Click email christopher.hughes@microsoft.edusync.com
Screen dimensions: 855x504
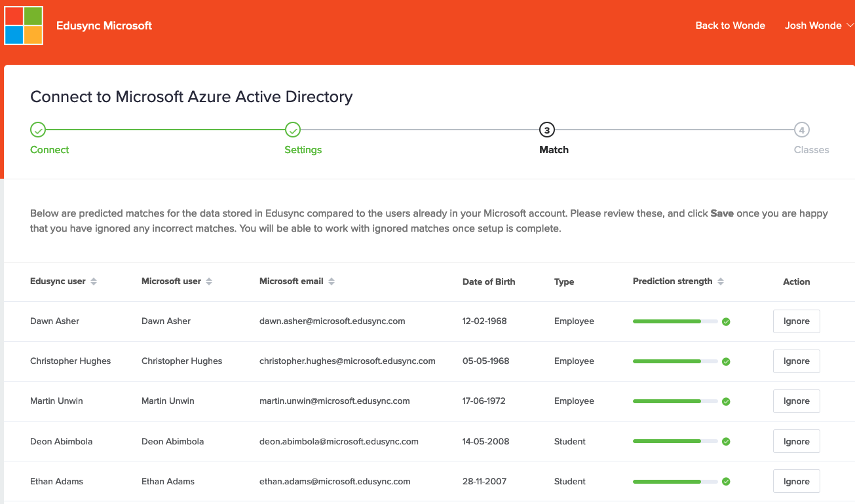(x=347, y=361)
